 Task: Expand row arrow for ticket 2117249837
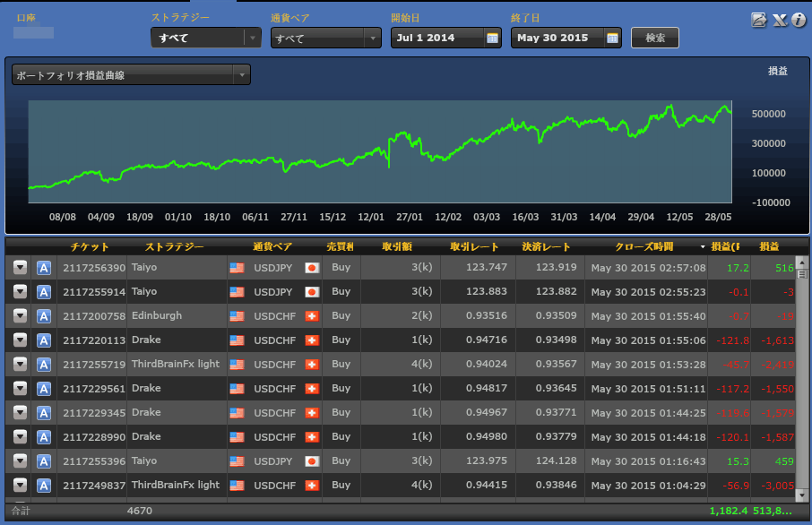[x=21, y=485]
